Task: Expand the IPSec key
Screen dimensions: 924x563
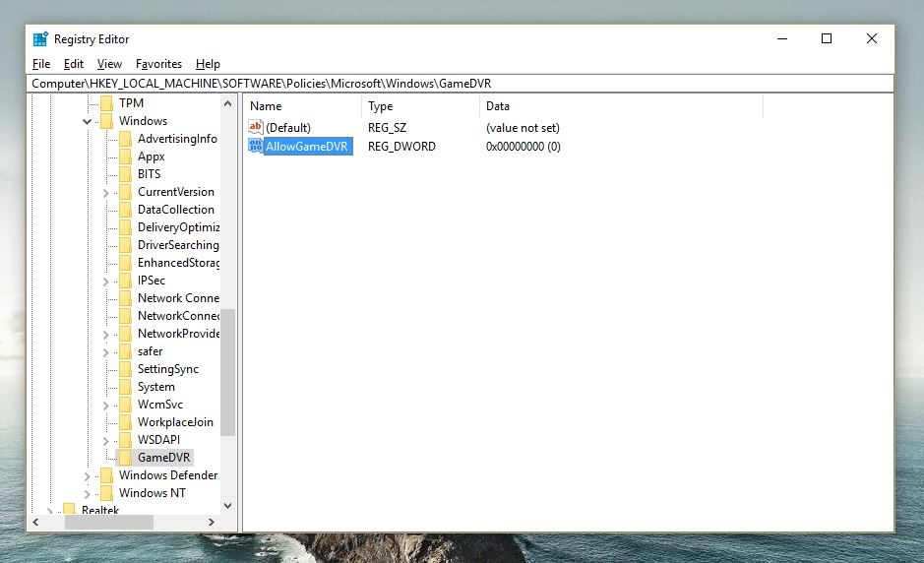Action: [x=106, y=281]
